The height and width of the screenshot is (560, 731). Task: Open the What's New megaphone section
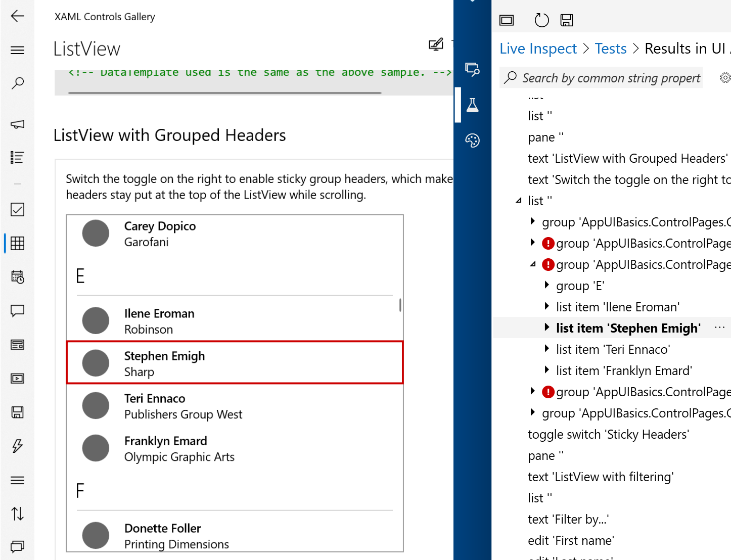pos(17,124)
